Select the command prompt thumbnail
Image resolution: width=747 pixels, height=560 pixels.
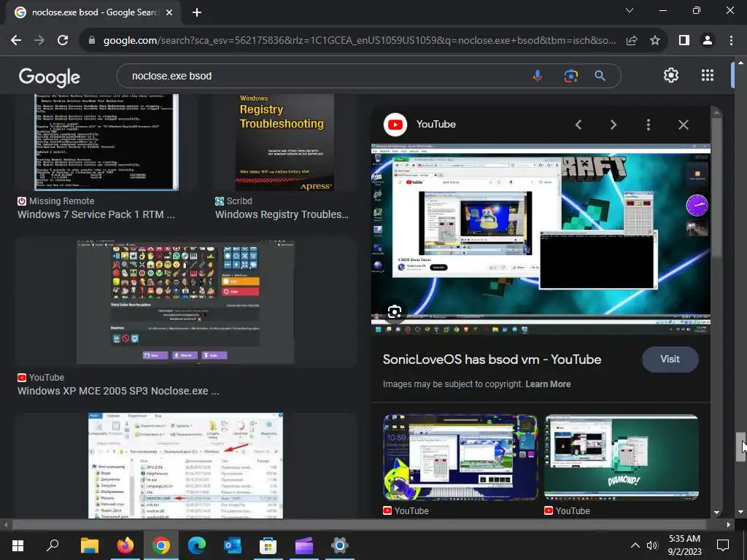(x=107, y=142)
